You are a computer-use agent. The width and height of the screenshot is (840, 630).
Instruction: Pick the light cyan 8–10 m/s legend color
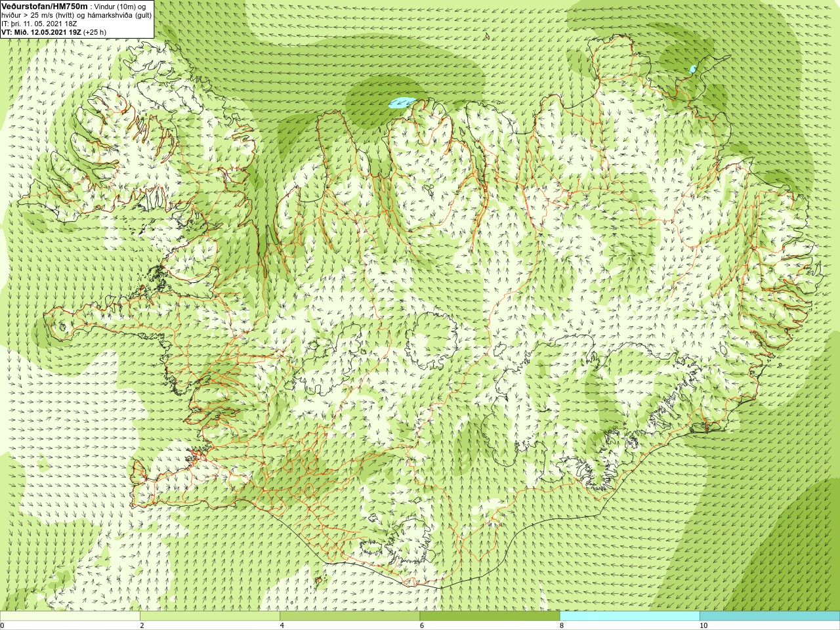pyautogui.click(x=630, y=616)
